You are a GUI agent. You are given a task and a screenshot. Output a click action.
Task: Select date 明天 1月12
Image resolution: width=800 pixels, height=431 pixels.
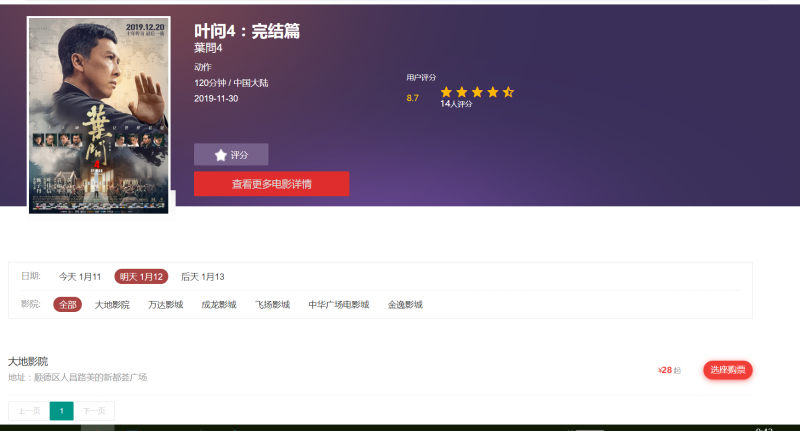pyautogui.click(x=141, y=276)
